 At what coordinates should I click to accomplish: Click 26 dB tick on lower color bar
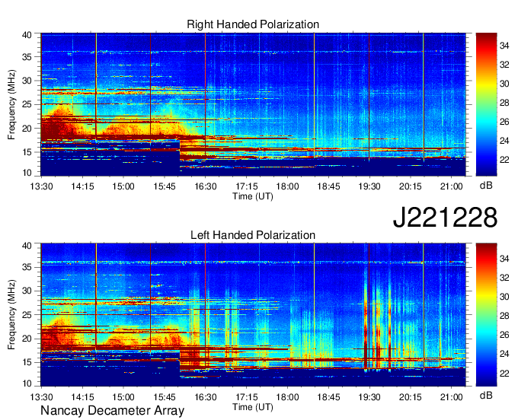pyautogui.click(x=504, y=335)
